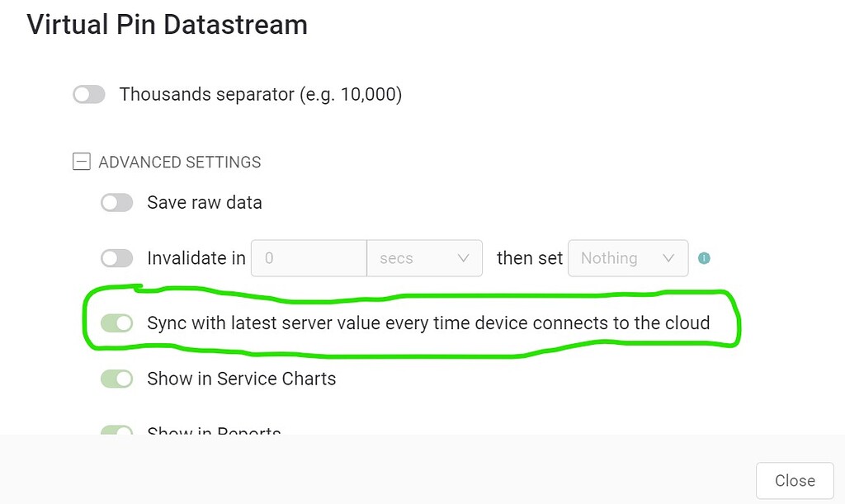845x504 pixels.
Task: Enable the Thousands separator toggle
Action: 89,94
